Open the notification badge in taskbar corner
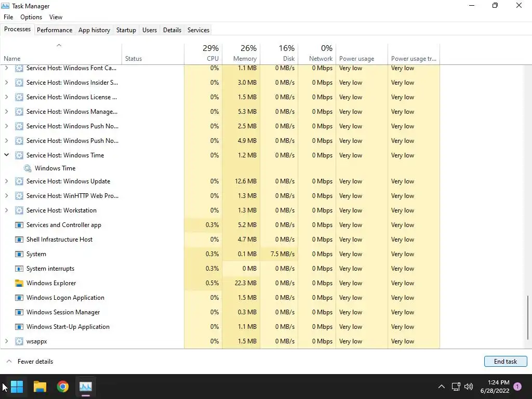Screen dimensions: 532x399 click(x=517, y=386)
